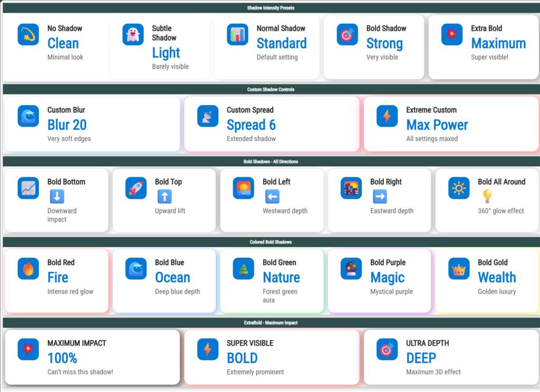Click the pine tree icon on Bold Green card
This screenshot has height=392, width=540.
point(244,269)
